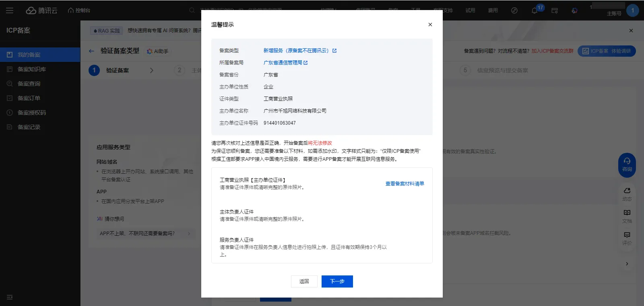Screen dimensions: 644x306
Task: Click external link icon beside 新增服务
Action: [334, 51]
